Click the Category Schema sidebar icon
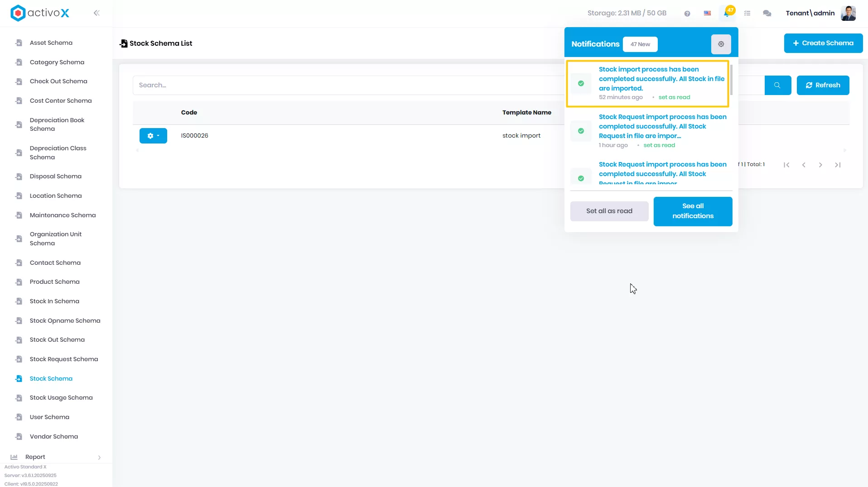 point(19,62)
